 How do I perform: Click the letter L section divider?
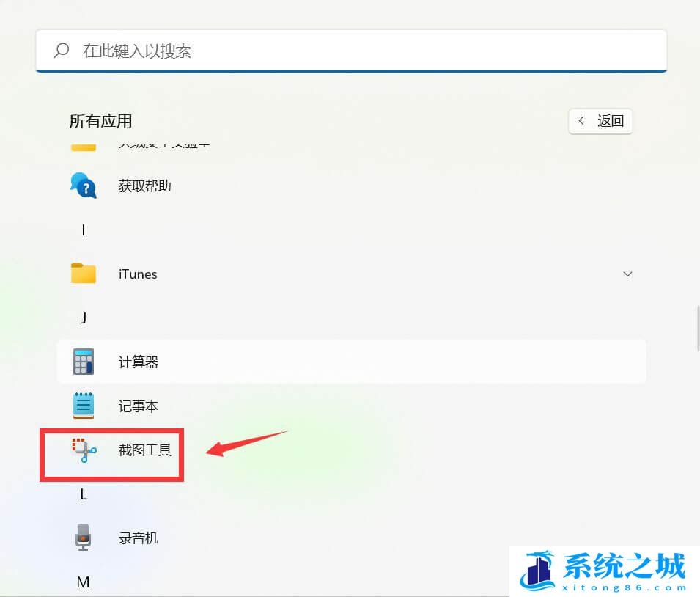[83, 494]
